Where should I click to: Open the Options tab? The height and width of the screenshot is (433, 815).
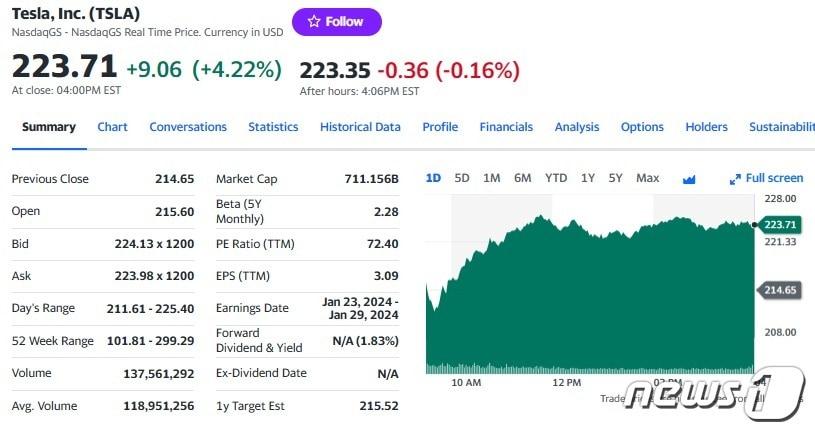(642, 127)
